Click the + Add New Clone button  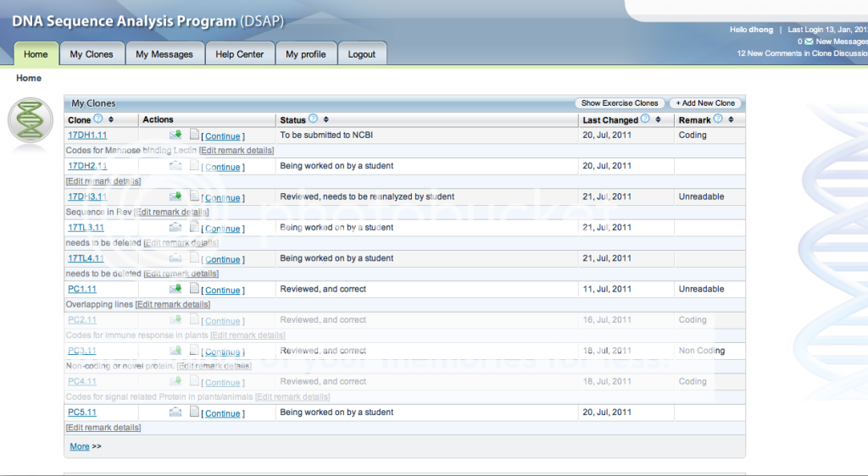tap(705, 103)
